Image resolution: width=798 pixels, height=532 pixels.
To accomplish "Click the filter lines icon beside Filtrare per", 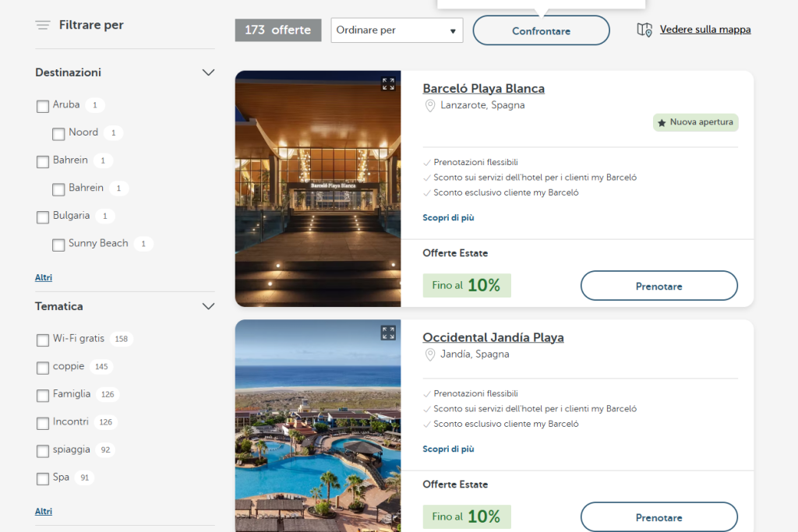I will point(43,25).
